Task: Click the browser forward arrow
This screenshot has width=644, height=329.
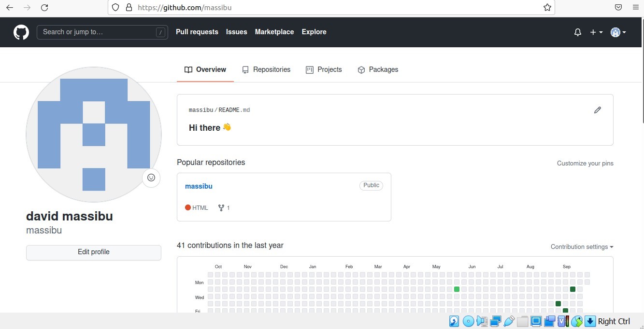Action: pos(27,8)
